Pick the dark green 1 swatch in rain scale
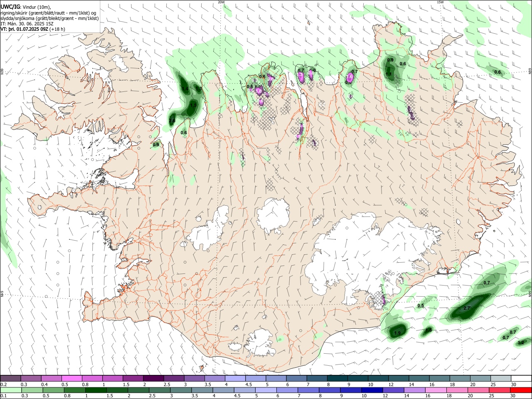 coord(96,390)
